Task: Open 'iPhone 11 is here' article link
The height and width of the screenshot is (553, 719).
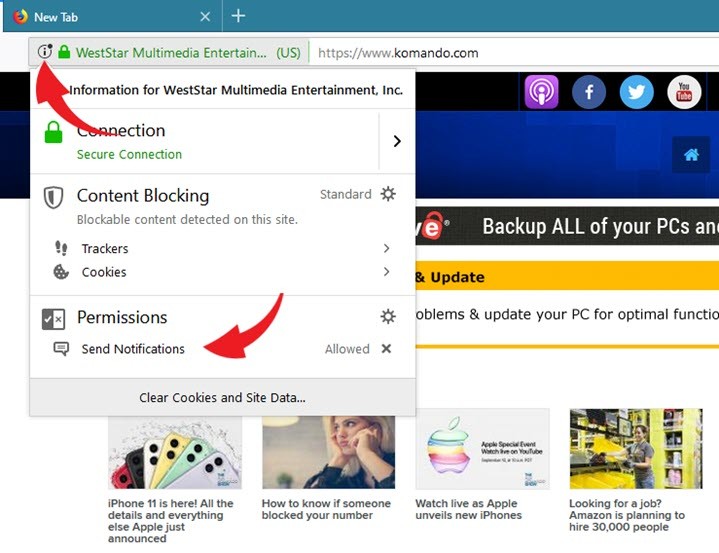Action: pos(171,521)
